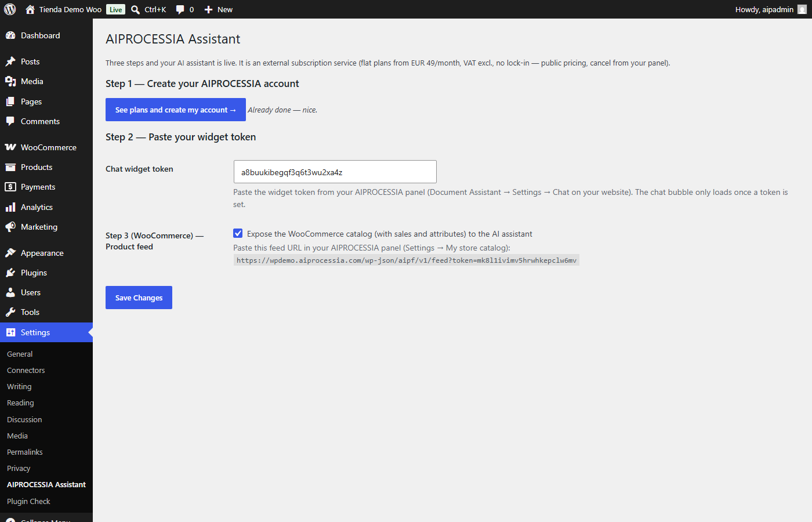Open the Plugin Check submenu link
The image size is (812, 522).
pyautogui.click(x=28, y=501)
